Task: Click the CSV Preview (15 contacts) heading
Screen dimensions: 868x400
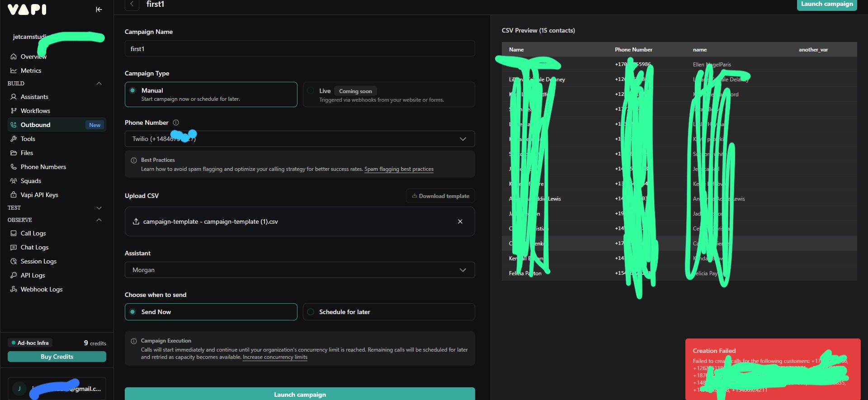Action: pos(538,30)
